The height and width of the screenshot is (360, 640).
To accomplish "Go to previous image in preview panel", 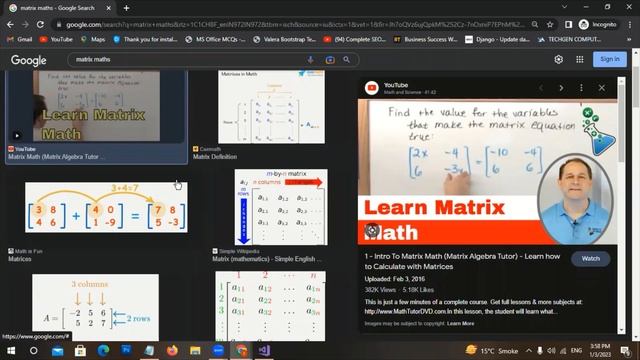I will pyautogui.click(x=541, y=88).
